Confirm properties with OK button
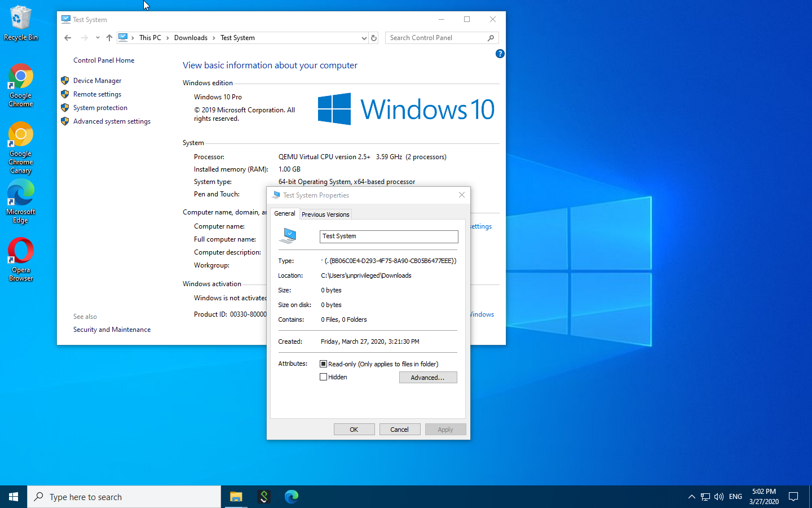 [354, 430]
